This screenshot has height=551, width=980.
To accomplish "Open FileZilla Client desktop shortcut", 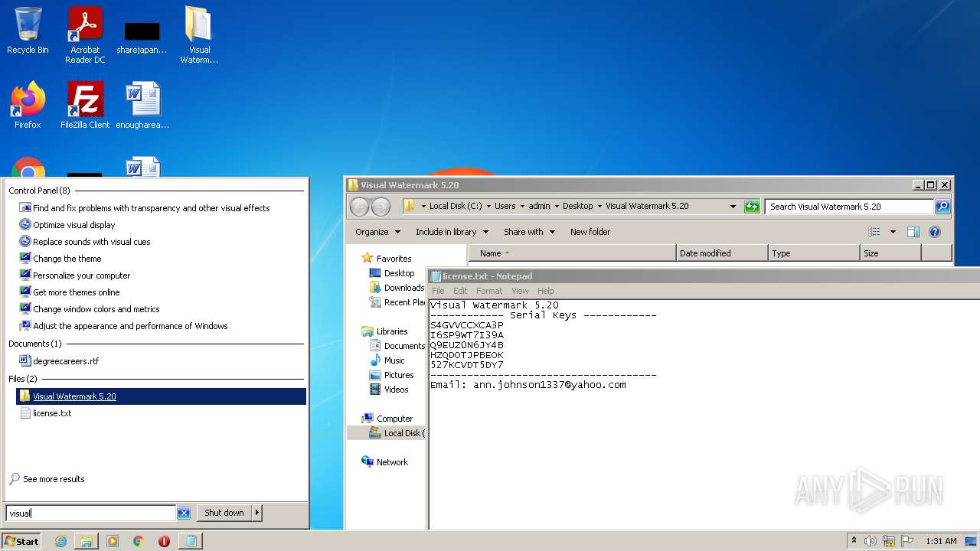I will [x=85, y=106].
